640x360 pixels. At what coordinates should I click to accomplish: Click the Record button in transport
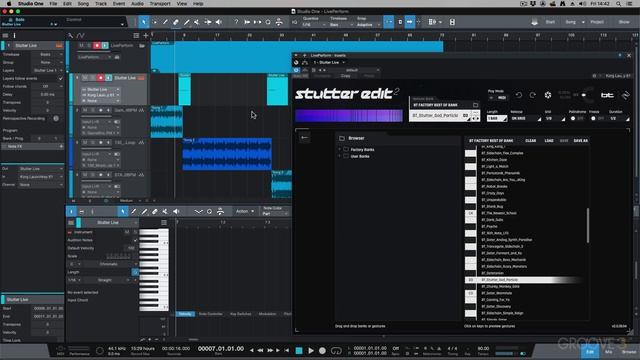[x=322, y=351]
